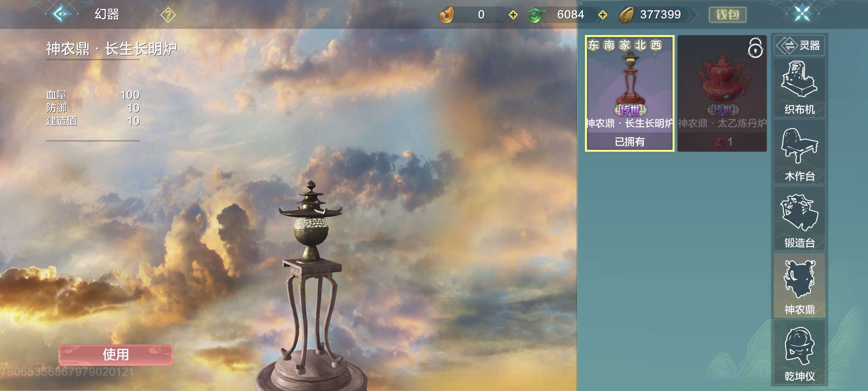Screen dimensions: 868x391
Task: Click the back arrow icon
Action: (62, 14)
